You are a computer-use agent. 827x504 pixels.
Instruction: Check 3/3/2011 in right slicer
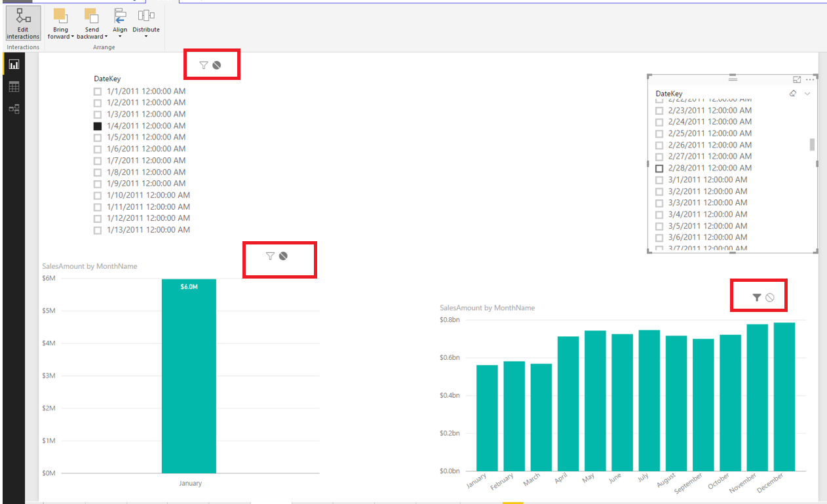659,203
